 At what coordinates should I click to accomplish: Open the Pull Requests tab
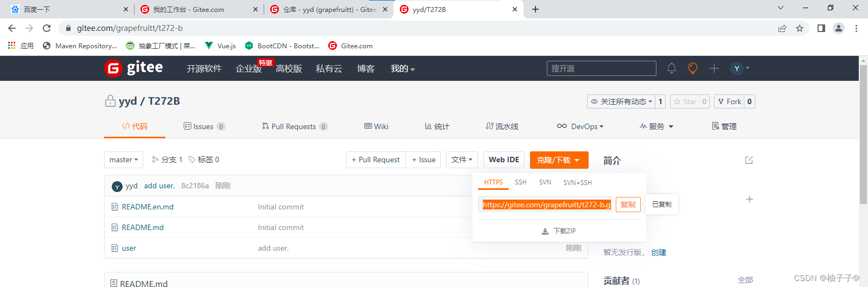pos(295,126)
